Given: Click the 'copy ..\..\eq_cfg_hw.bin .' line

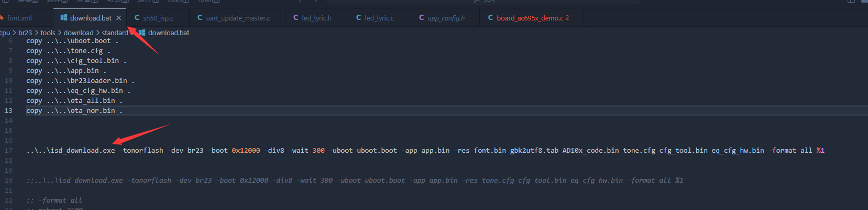Looking at the screenshot, I should (x=79, y=91).
